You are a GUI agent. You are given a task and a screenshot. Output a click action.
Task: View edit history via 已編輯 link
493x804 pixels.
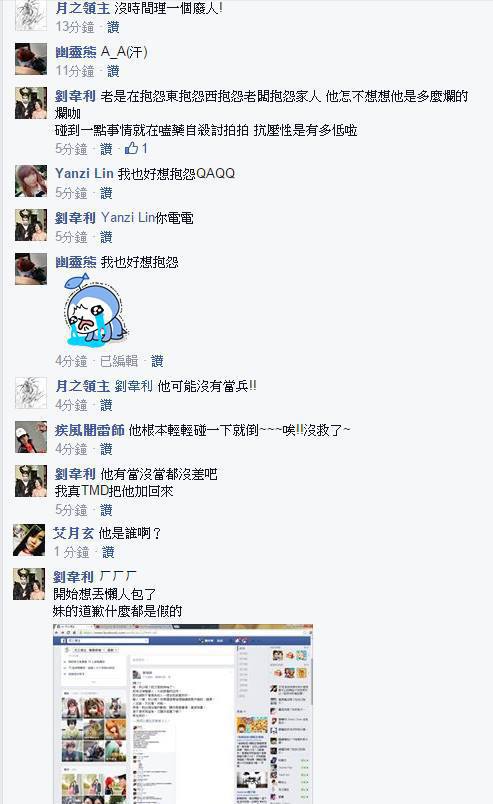[x=119, y=361]
